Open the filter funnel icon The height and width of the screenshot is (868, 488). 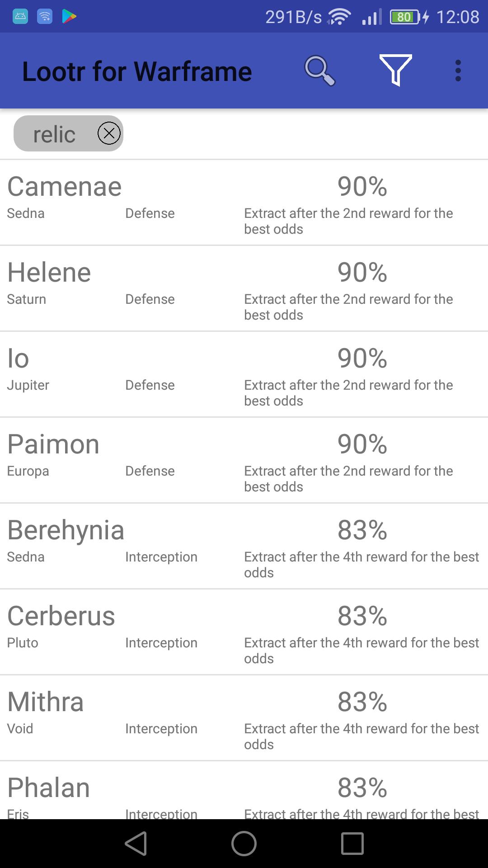396,70
